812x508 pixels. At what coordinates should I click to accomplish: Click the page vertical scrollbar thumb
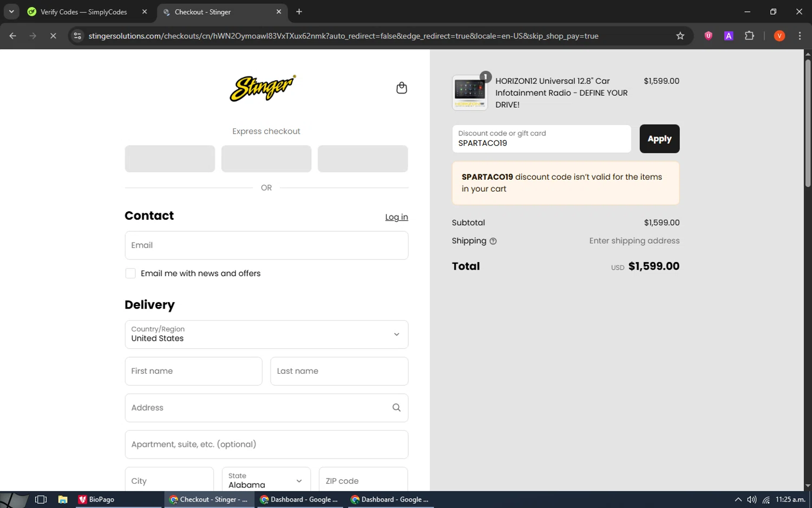click(x=808, y=123)
